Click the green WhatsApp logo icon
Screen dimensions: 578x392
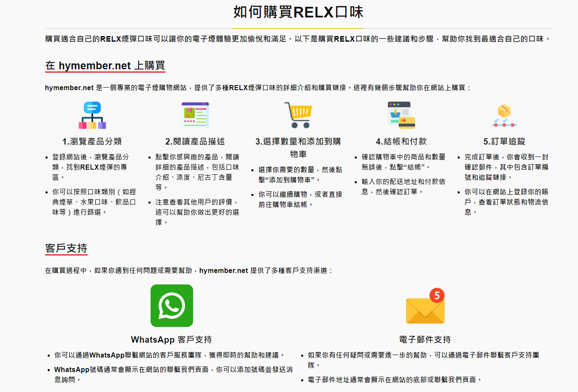pos(172,306)
